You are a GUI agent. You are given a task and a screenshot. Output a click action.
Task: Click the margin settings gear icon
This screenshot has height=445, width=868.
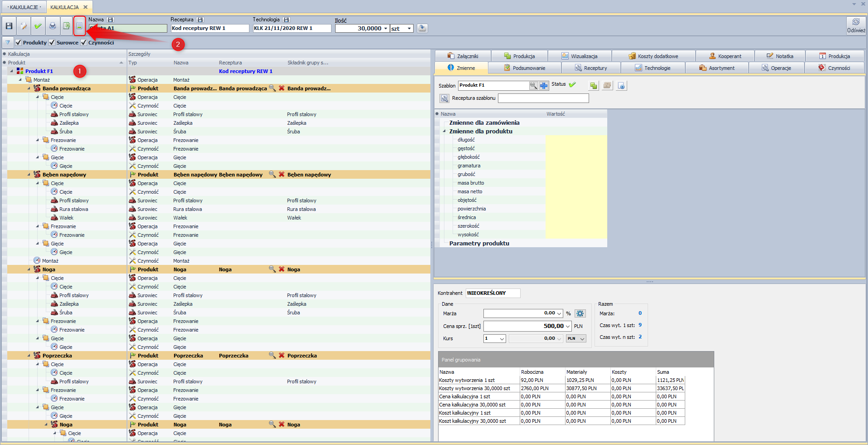(580, 313)
